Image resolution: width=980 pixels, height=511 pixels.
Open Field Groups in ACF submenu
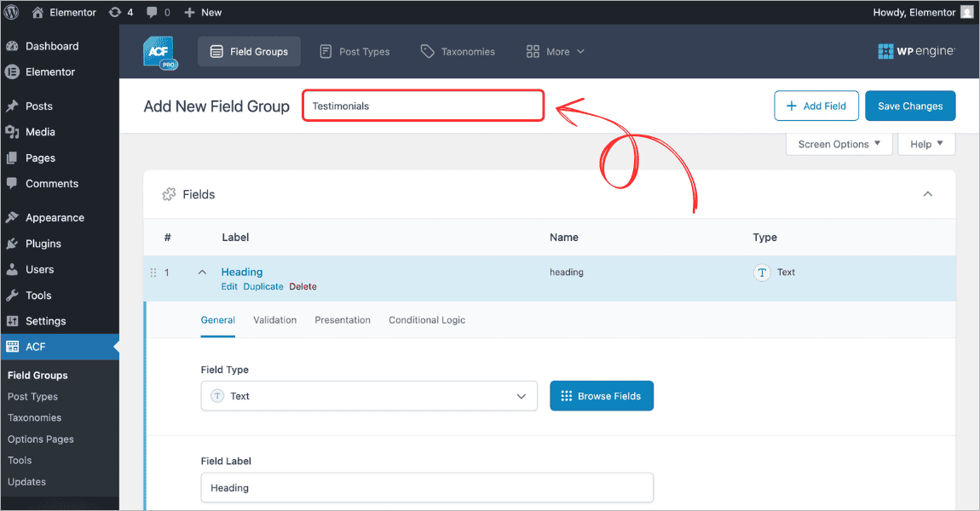(x=37, y=376)
